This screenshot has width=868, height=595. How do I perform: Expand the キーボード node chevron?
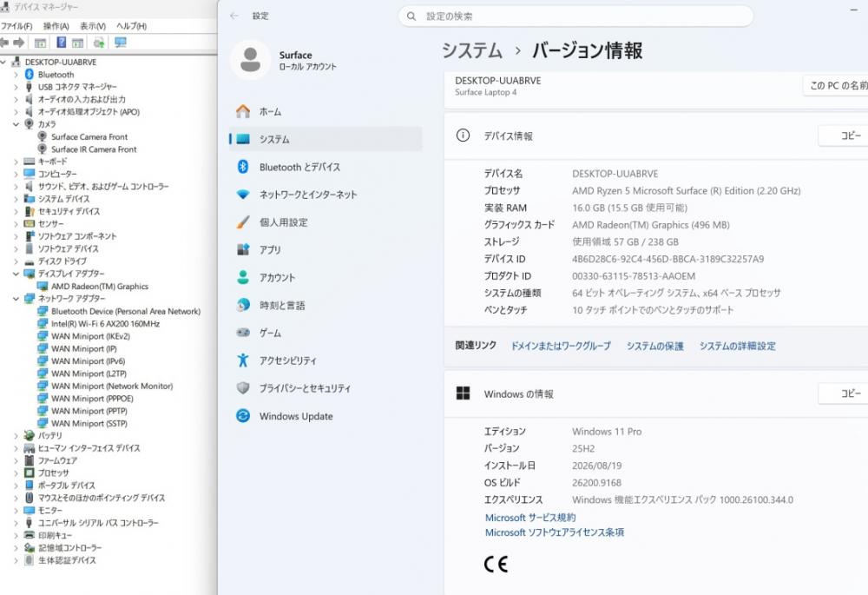click(16, 162)
